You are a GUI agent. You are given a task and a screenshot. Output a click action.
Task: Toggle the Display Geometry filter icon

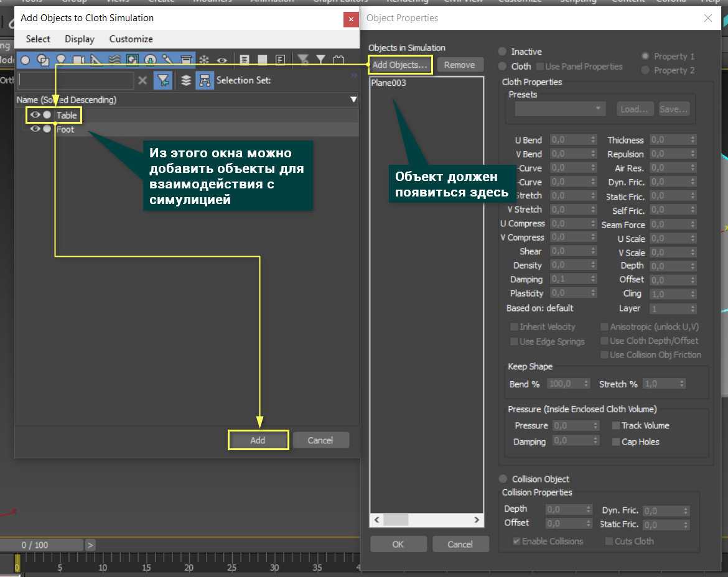tap(26, 60)
